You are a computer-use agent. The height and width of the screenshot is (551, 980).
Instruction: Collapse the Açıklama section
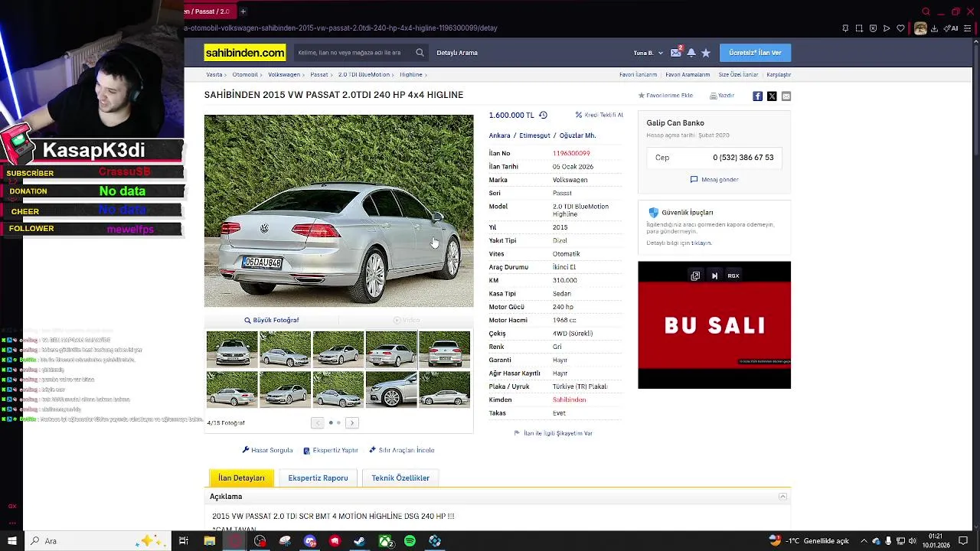coord(782,497)
